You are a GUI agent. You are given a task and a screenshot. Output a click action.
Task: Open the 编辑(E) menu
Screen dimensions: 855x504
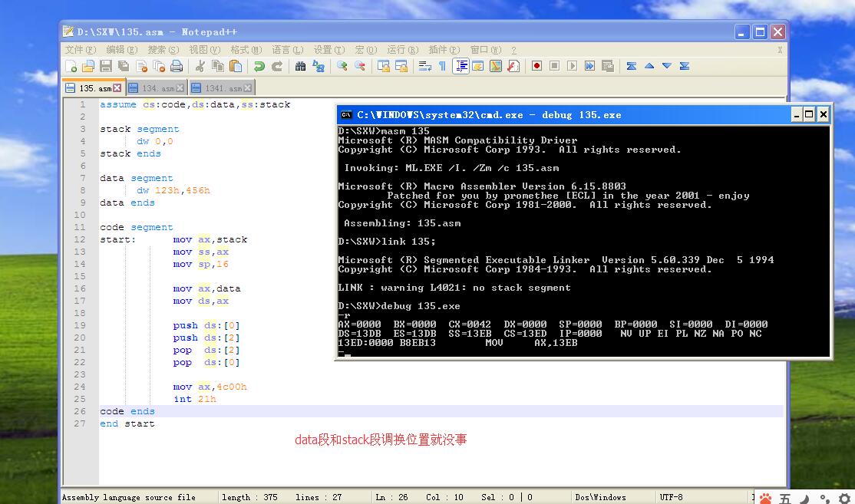point(121,50)
